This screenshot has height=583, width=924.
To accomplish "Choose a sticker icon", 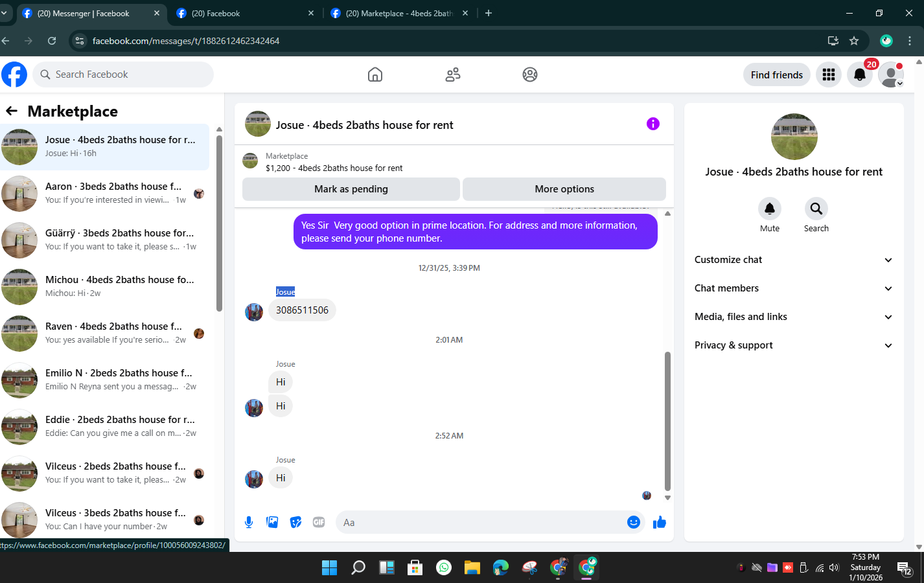I will tap(295, 522).
